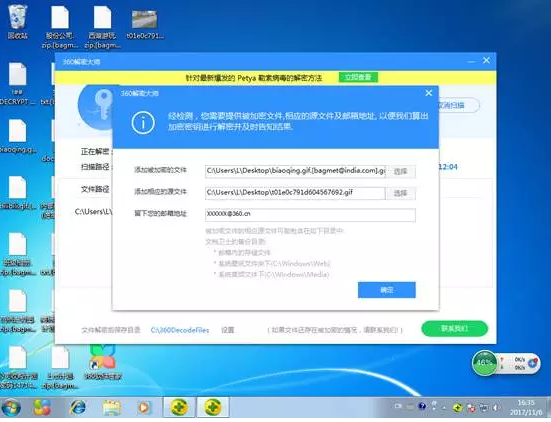Close the main 360解密大师 window
551x422 pixels.
pos(486,60)
